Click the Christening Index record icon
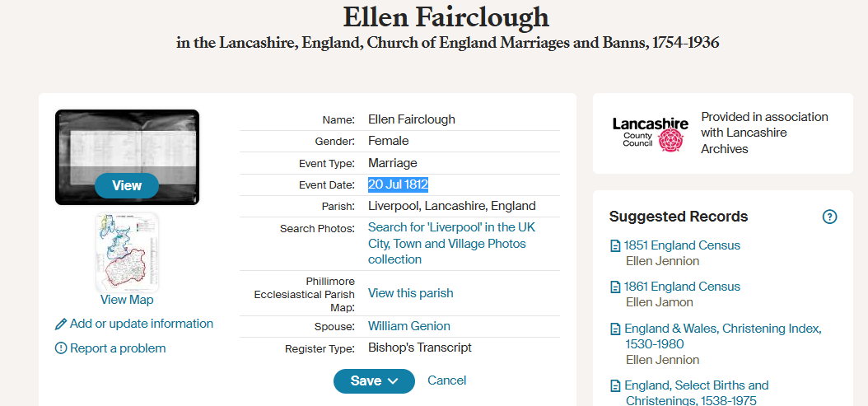Viewport: 868px width, 406px height. (615, 329)
